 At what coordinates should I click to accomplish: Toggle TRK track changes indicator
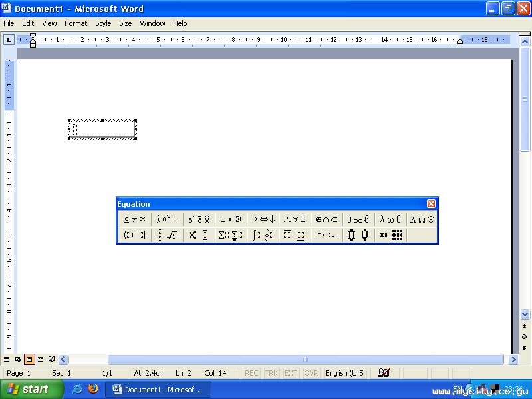[x=271, y=373]
